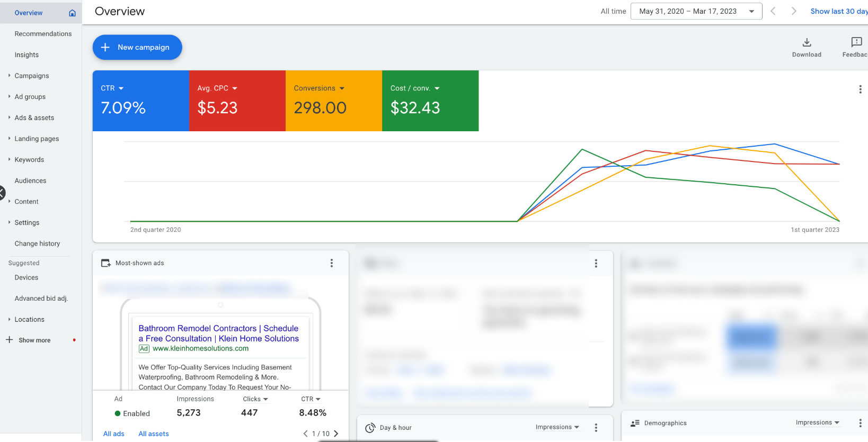The image size is (868, 442).
Task: Click the green Cost / conv. tile
Action: 430,101
